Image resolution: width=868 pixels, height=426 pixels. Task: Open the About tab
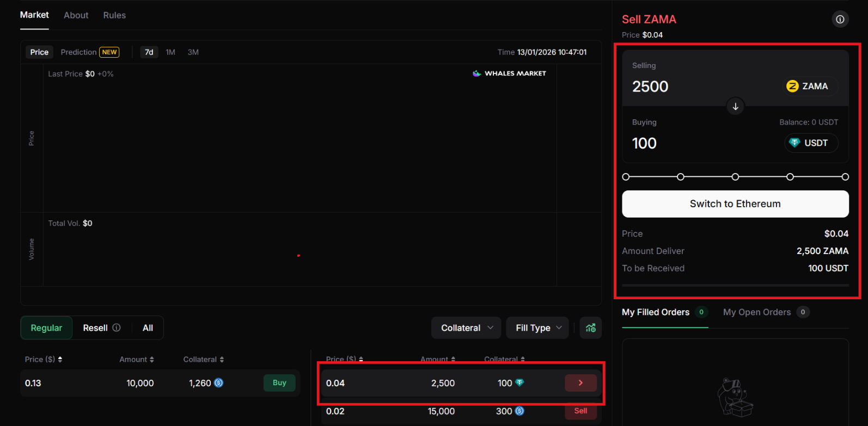pos(76,15)
